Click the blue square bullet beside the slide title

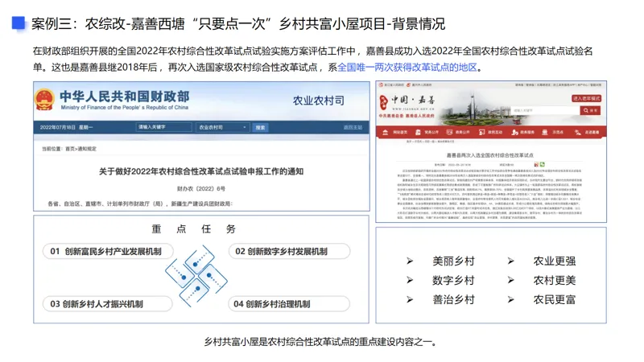coord(19,23)
